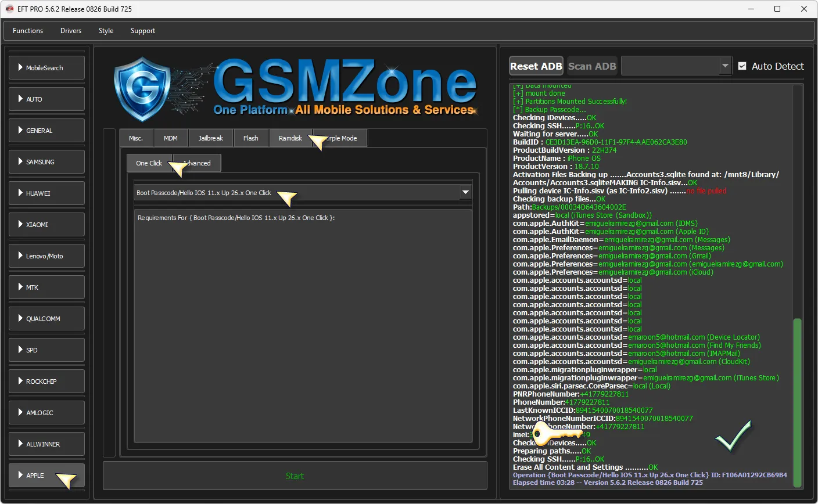Click the 'LastKnownICCID' log line
This screenshot has height=504, width=818.
click(583, 411)
